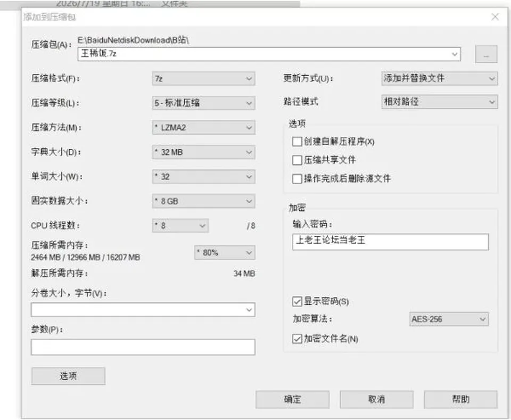Image resolution: width=511 pixels, height=420 pixels.
Task: Click the 选项 button
Action: pos(68,376)
